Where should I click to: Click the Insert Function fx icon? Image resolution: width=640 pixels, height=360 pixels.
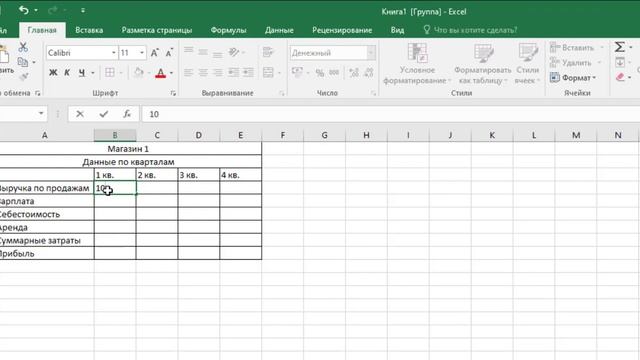click(127, 114)
